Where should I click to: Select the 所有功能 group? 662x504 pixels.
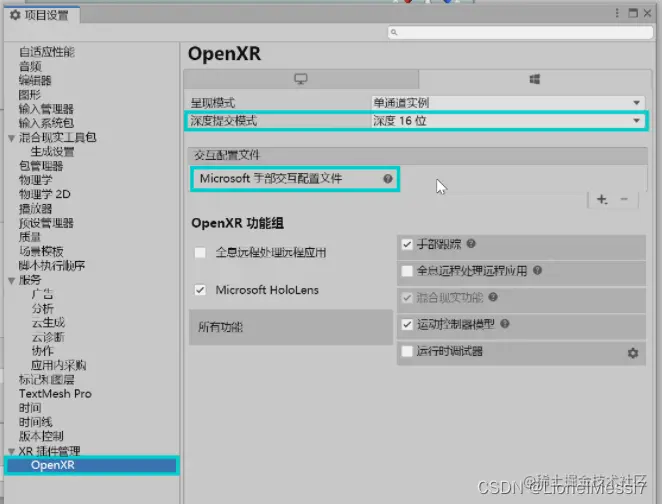click(291, 327)
